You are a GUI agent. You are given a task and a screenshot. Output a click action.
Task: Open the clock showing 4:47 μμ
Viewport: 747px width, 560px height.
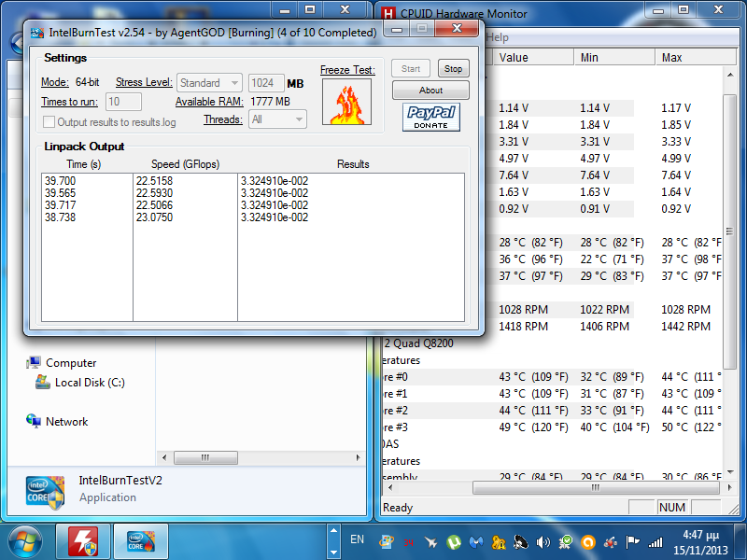pyautogui.click(x=700, y=542)
